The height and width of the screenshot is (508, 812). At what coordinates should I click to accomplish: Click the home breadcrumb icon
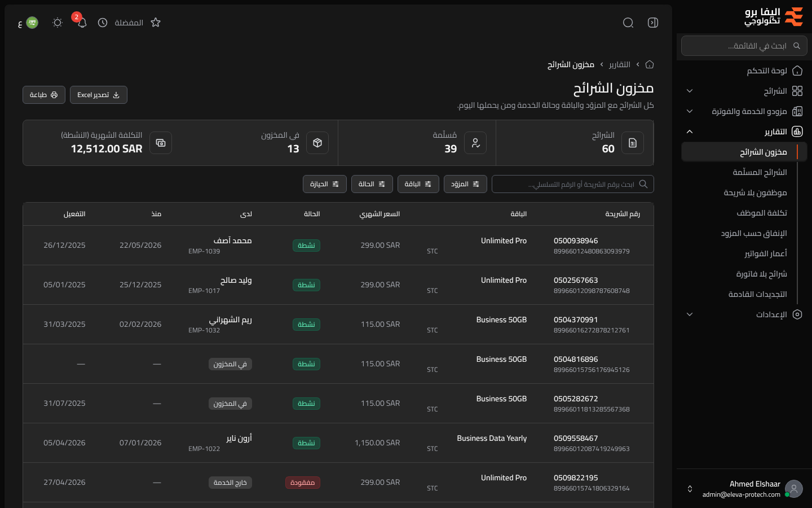pyautogui.click(x=650, y=64)
